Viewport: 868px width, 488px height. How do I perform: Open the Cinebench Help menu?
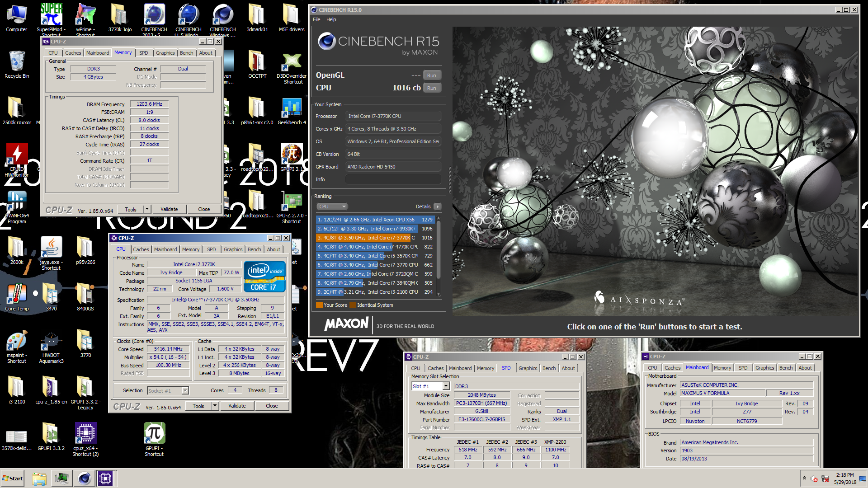(x=331, y=19)
